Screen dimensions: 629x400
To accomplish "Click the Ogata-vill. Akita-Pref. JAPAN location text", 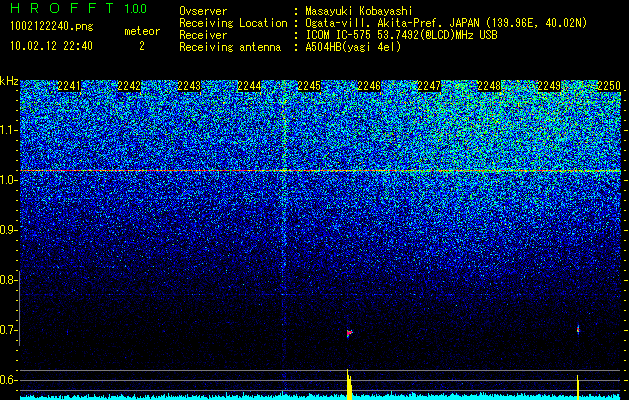I will [446, 23].
